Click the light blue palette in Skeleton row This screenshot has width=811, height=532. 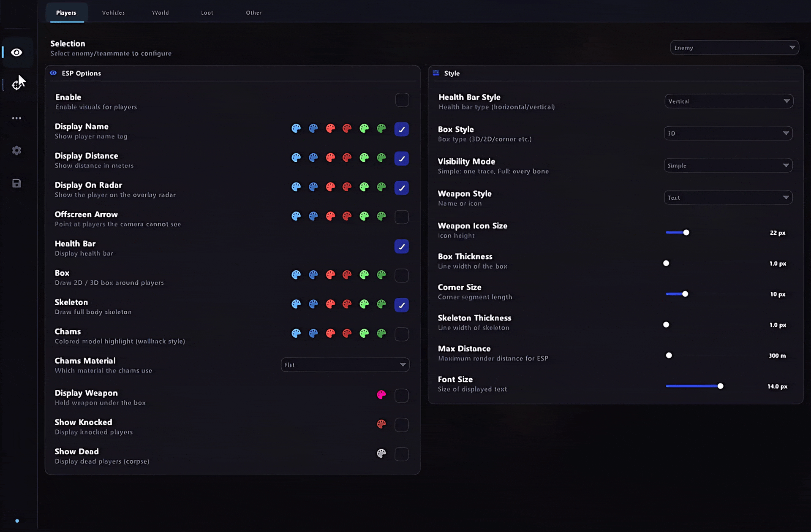coord(296,304)
